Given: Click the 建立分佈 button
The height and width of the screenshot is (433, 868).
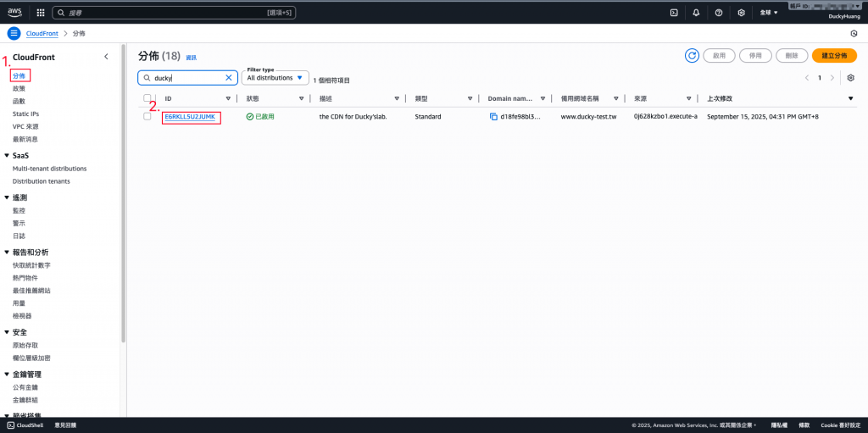Looking at the screenshot, I should coord(834,56).
